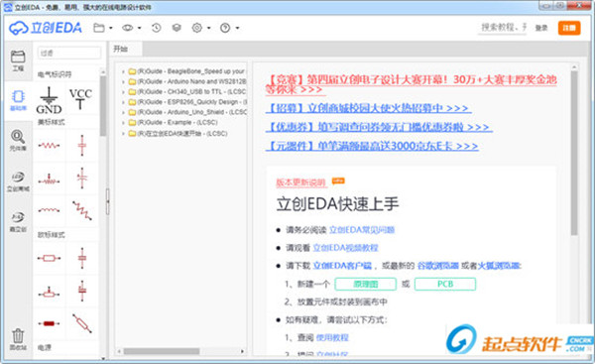595x364 pixels.
Task: Select the EU-style rectangular resistor symbol
Action: [49, 259]
